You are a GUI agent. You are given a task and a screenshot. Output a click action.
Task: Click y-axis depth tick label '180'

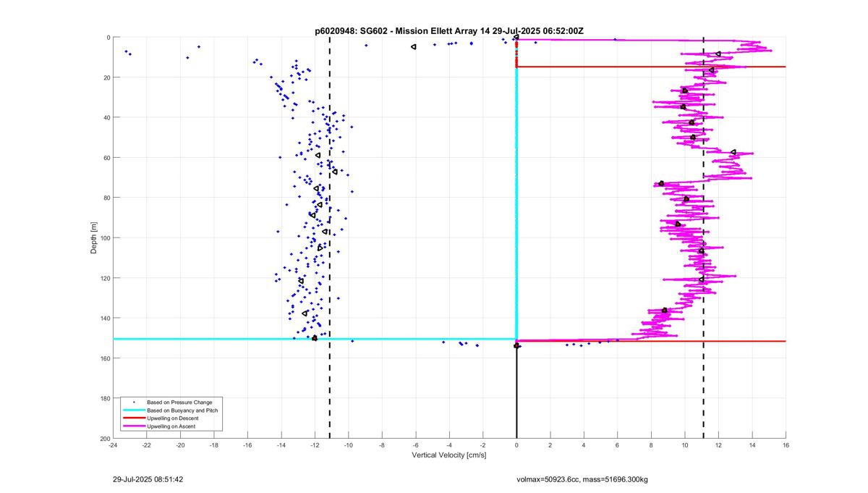[x=106, y=399]
